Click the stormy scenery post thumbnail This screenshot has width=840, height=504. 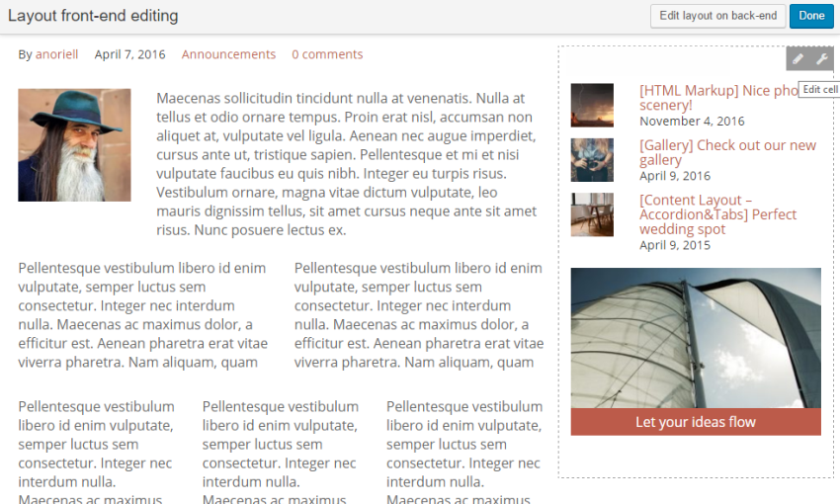pyautogui.click(x=592, y=105)
